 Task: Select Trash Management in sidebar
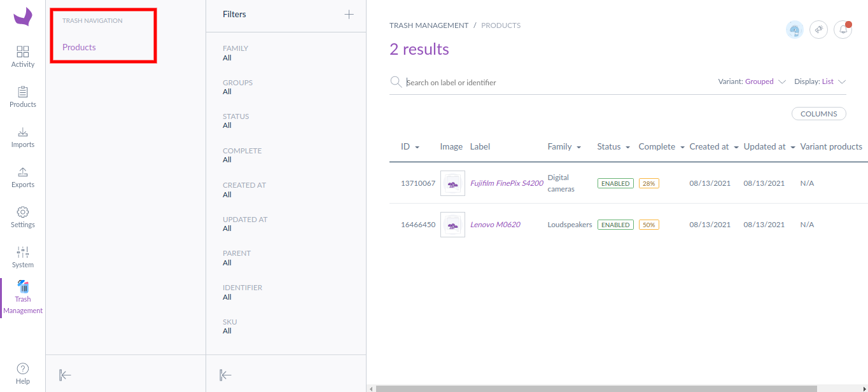coord(23,298)
